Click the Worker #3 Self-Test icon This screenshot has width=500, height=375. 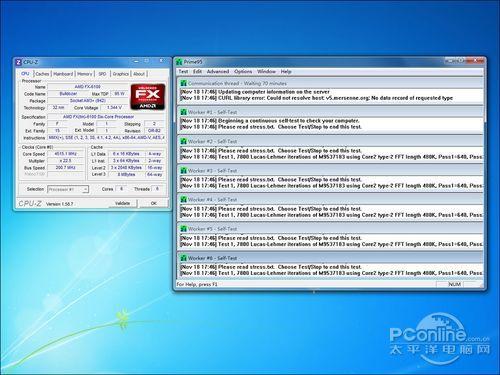183,171
